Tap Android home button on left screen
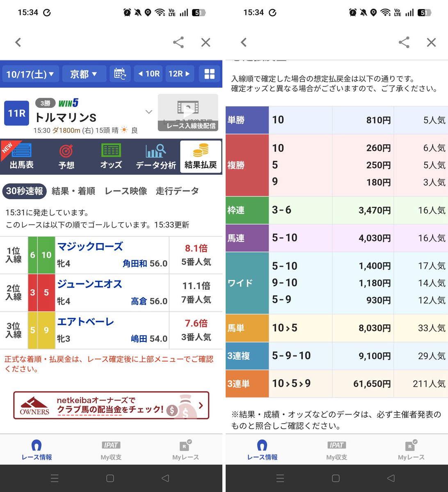Screen dimensions: 448x492 pyautogui.click(x=110, y=478)
